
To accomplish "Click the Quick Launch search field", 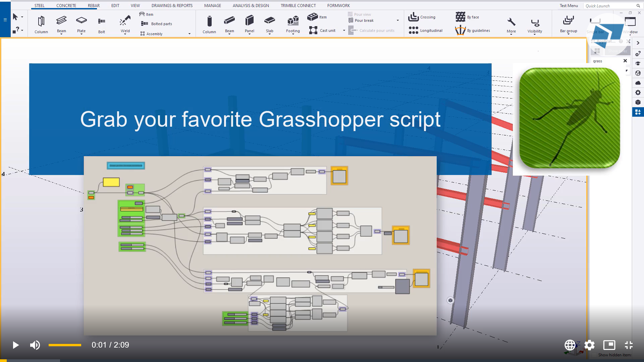I will point(612,6).
